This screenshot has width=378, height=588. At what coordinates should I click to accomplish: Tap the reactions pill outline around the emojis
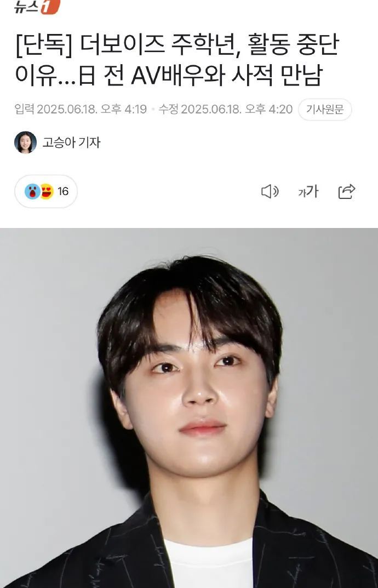pos(46,191)
